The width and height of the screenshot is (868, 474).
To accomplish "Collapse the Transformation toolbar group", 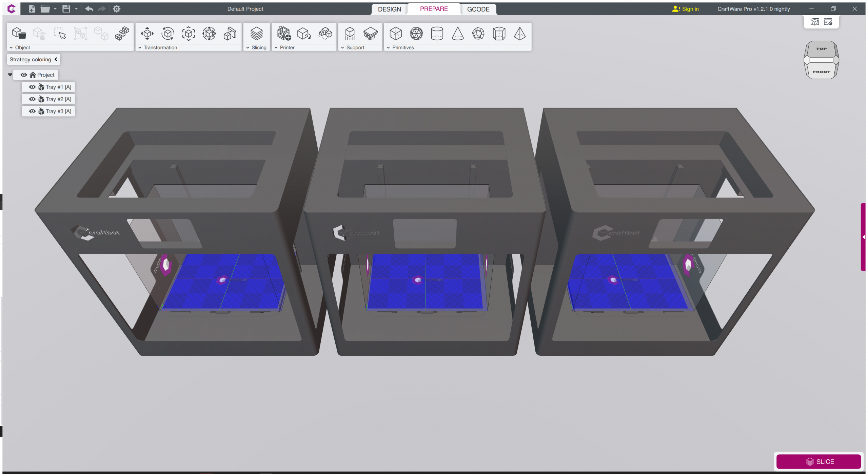I will (140, 48).
